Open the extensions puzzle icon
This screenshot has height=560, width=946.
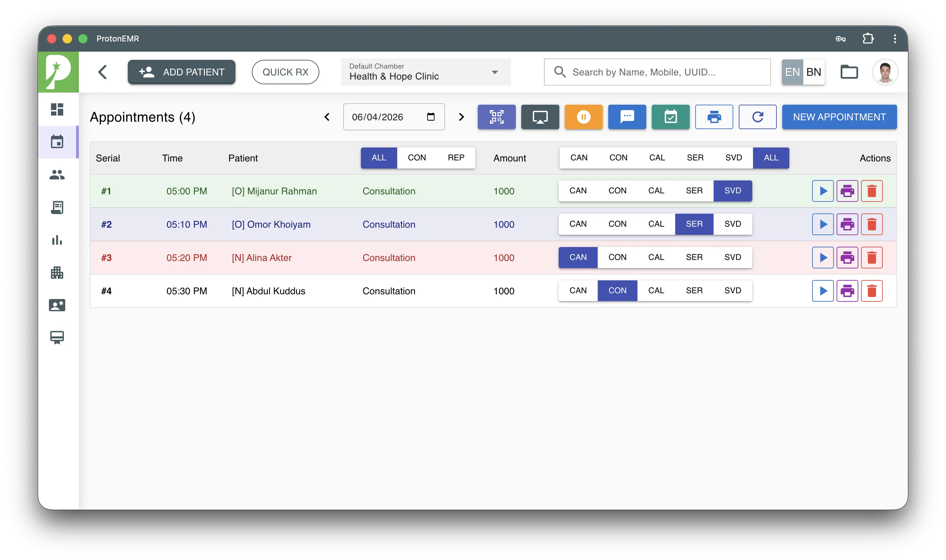868,38
